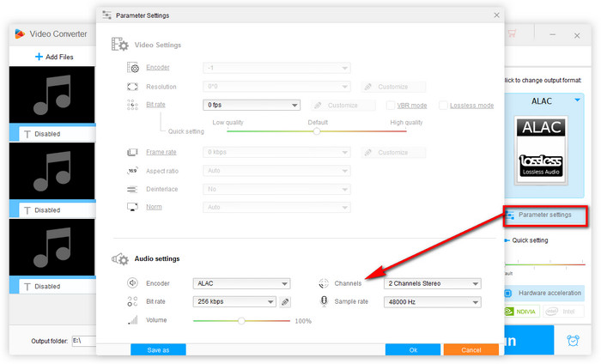Click the Norm monitor icon
The image size is (601, 364).
pyautogui.click(x=132, y=207)
